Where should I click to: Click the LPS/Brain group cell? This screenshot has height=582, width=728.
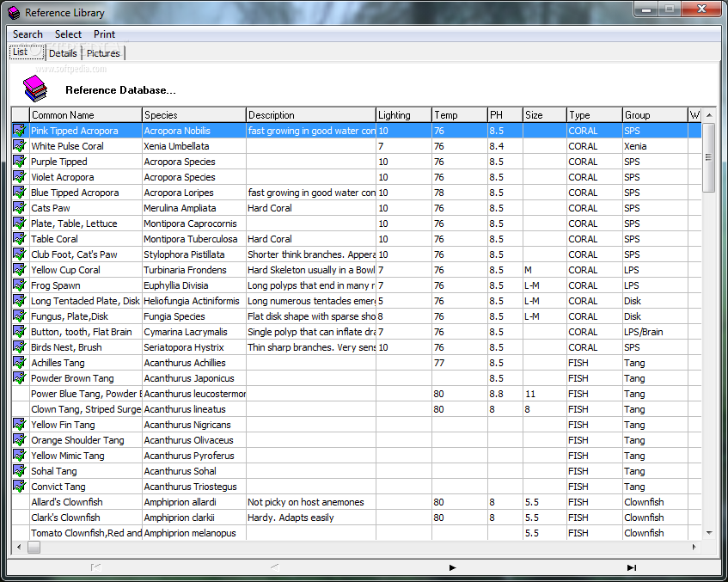point(655,332)
